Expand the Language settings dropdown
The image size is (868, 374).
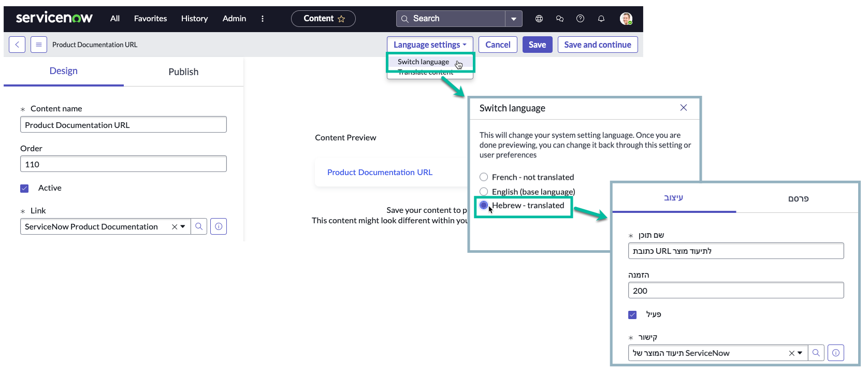point(430,45)
